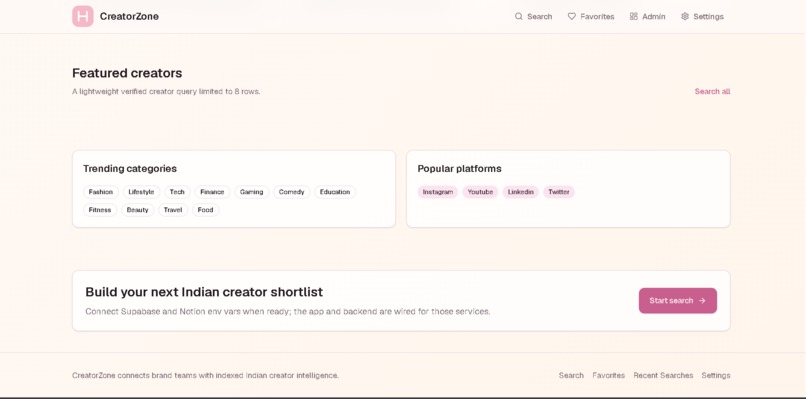Click the 'lightweight verified creator query' description text
Image resolution: width=806 pixels, height=399 pixels.
[x=166, y=92]
